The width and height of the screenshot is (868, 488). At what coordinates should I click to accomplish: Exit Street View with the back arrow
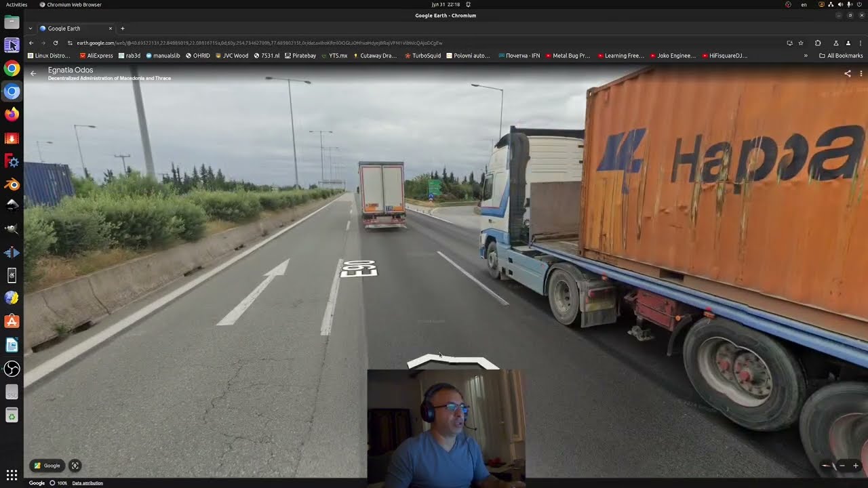point(33,73)
